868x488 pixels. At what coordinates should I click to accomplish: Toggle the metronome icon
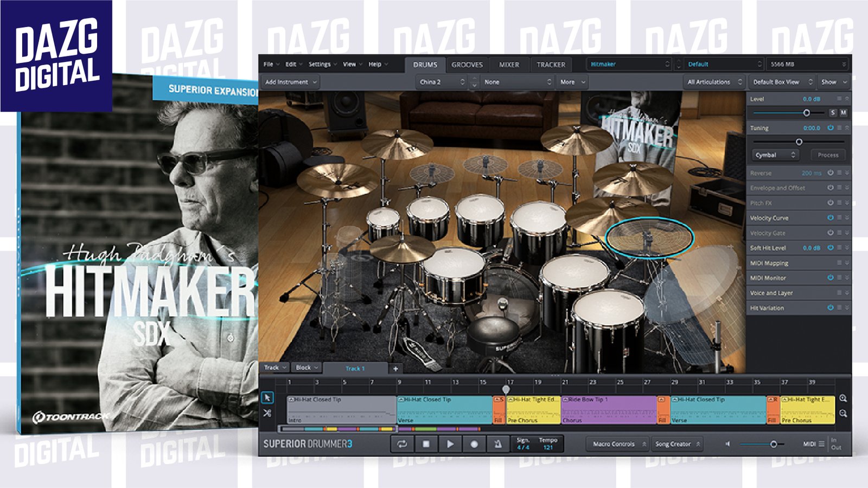coord(497,444)
